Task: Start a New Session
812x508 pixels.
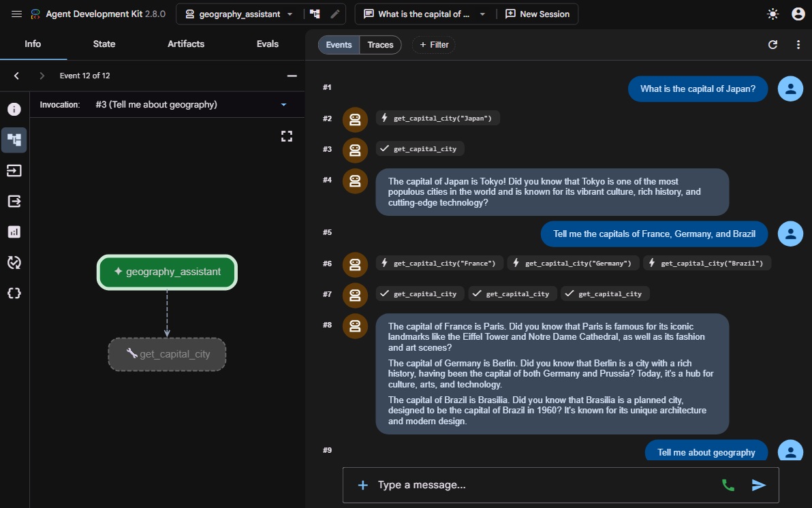Action: pyautogui.click(x=537, y=14)
